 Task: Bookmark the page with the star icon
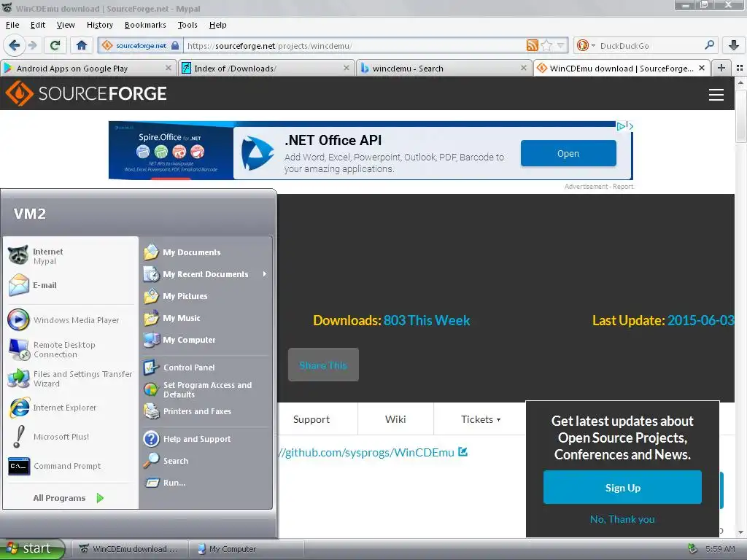pyautogui.click(x=546, y=46)
